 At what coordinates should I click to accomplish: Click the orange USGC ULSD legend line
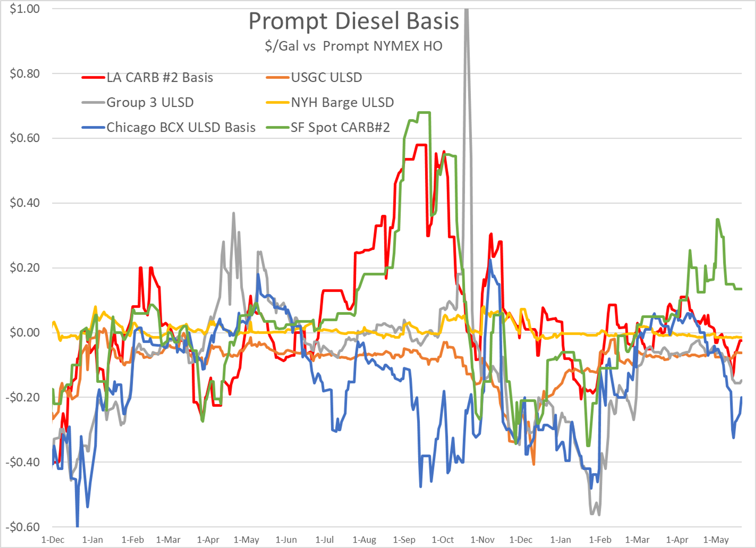[278, 77]
